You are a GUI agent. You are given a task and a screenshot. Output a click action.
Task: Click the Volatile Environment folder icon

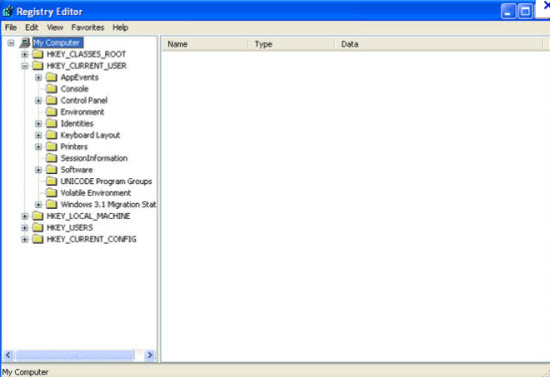52,193
